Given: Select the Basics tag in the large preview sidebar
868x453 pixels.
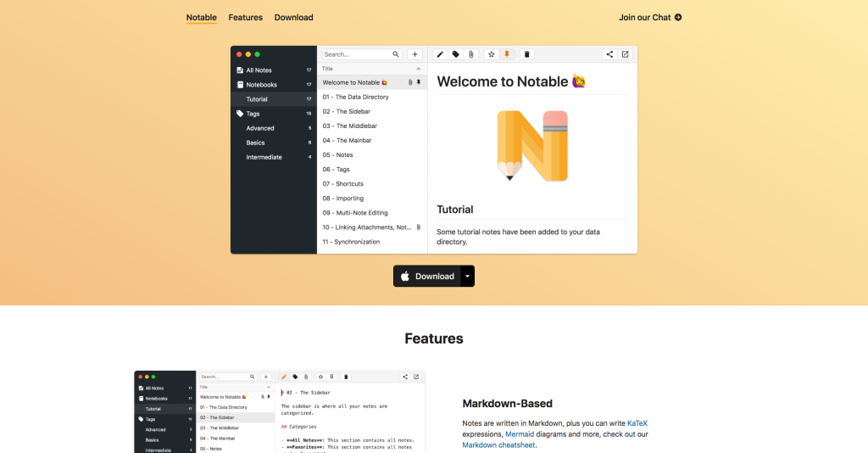Looking at the screenshot, I should 274,143.
